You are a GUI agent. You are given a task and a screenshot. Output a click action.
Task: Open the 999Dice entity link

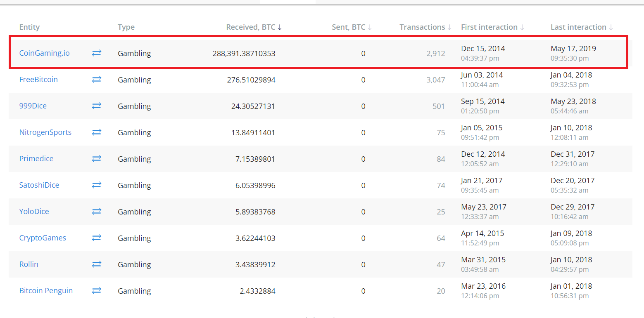click(x=33, y=106)
